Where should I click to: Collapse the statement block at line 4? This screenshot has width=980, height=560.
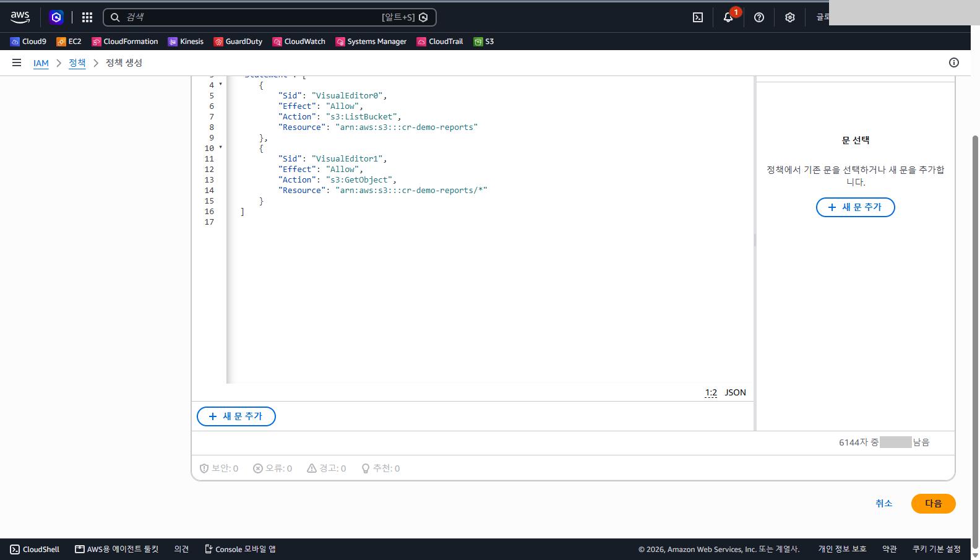221,84
